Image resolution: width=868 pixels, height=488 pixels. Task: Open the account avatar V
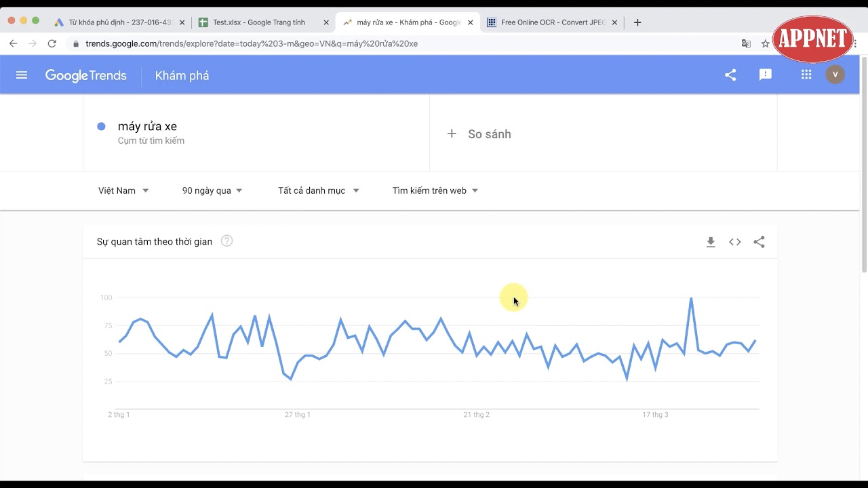coord(835,75)
